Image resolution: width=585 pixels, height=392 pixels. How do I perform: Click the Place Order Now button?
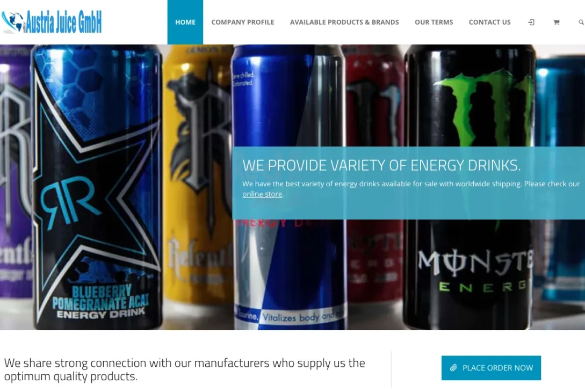click(x=491, y=368)
